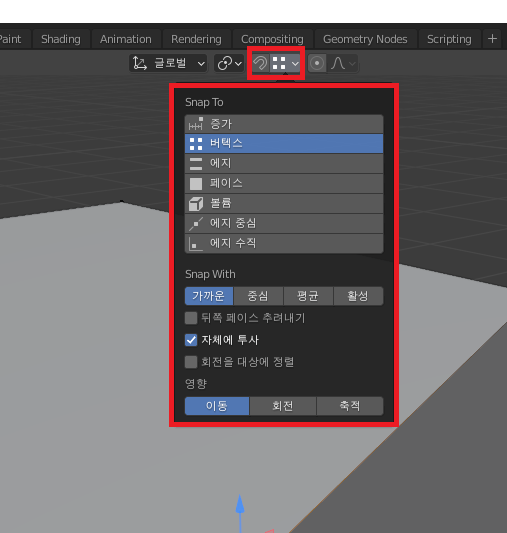
Task: Toggle 이동 under 영향
Action: point(217,406)
